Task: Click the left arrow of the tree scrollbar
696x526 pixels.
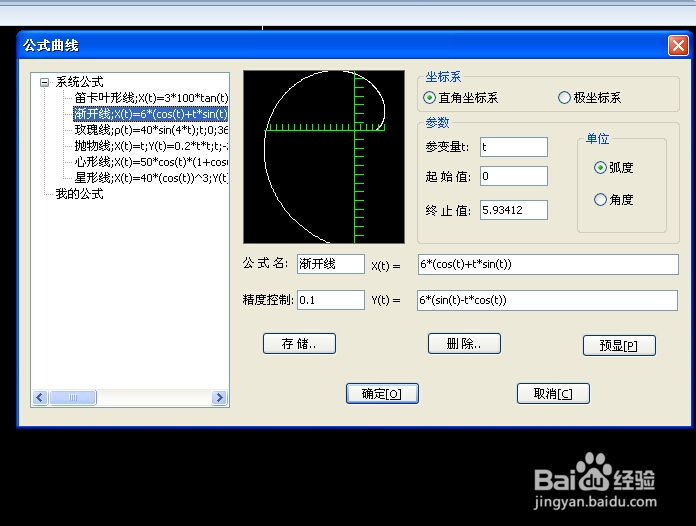Action: [40, 397]
